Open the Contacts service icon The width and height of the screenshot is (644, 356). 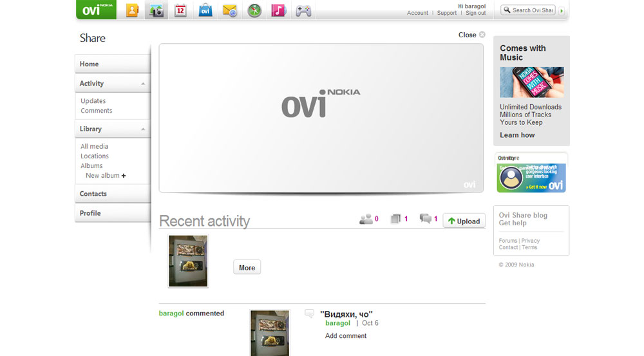tap(132, 10)
